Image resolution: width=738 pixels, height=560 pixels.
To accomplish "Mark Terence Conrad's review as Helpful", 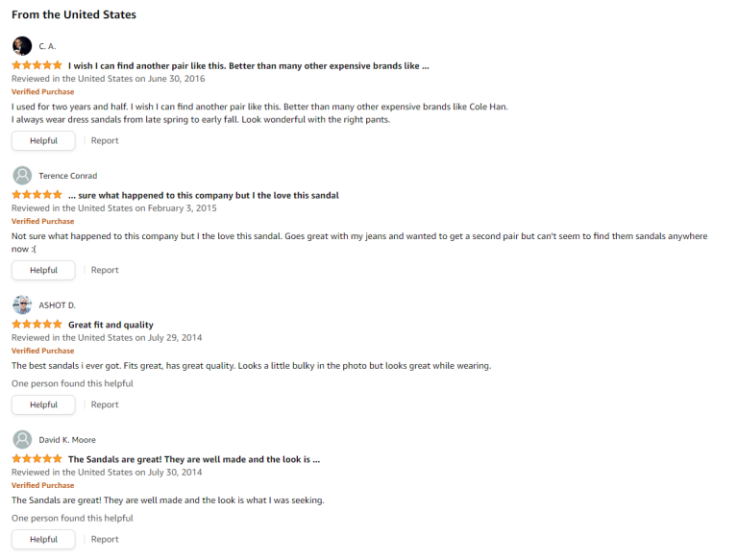I will pos(43,271).
